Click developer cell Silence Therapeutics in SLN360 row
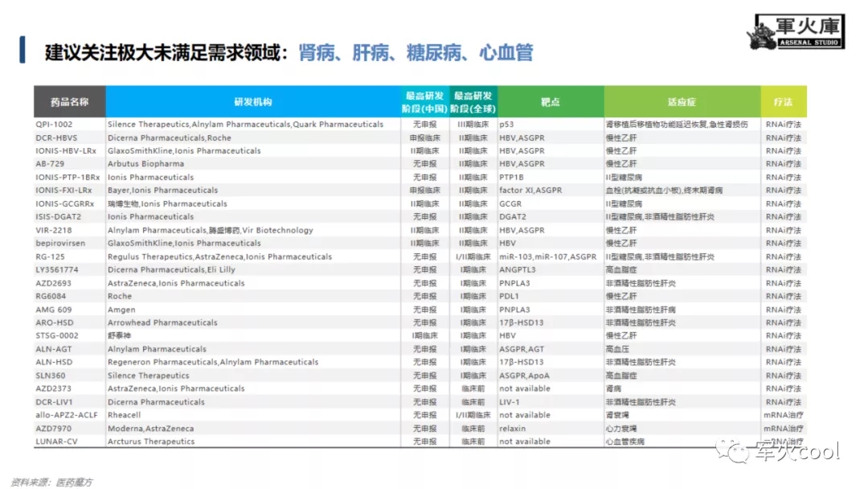The image size is (868, 489). pyautogui.click(x=149, y=376)
